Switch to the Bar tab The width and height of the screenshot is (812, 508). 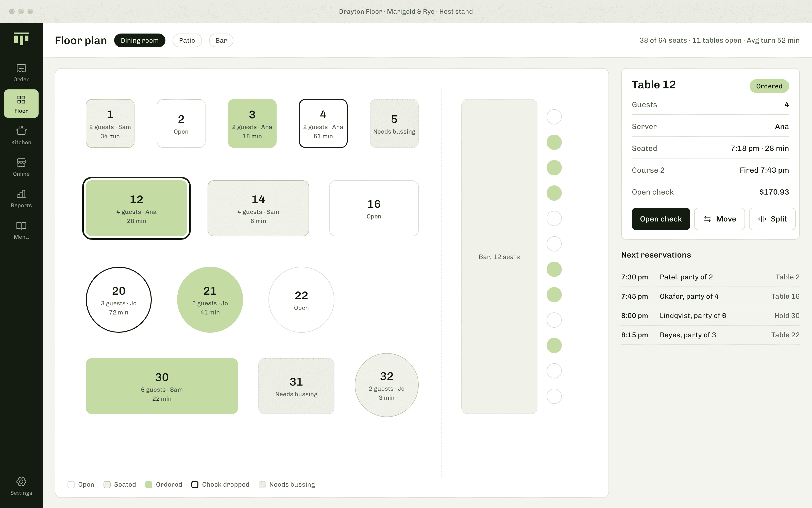(x=221, y=40)
